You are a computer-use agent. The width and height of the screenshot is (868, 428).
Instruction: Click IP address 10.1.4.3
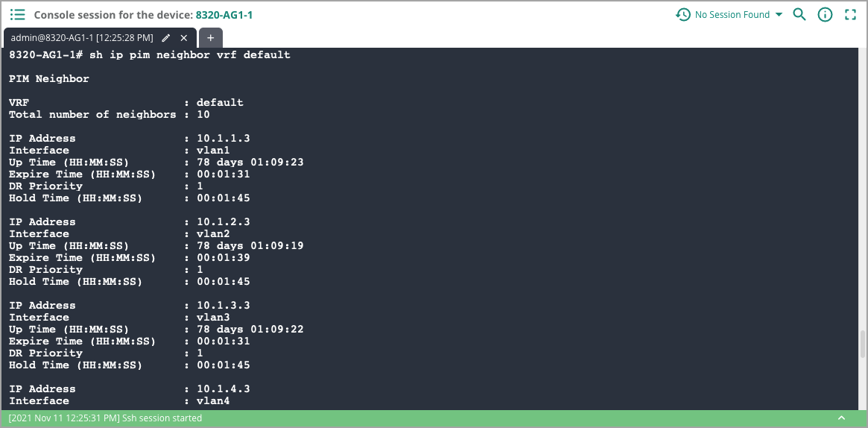click(x=224, y=389)
